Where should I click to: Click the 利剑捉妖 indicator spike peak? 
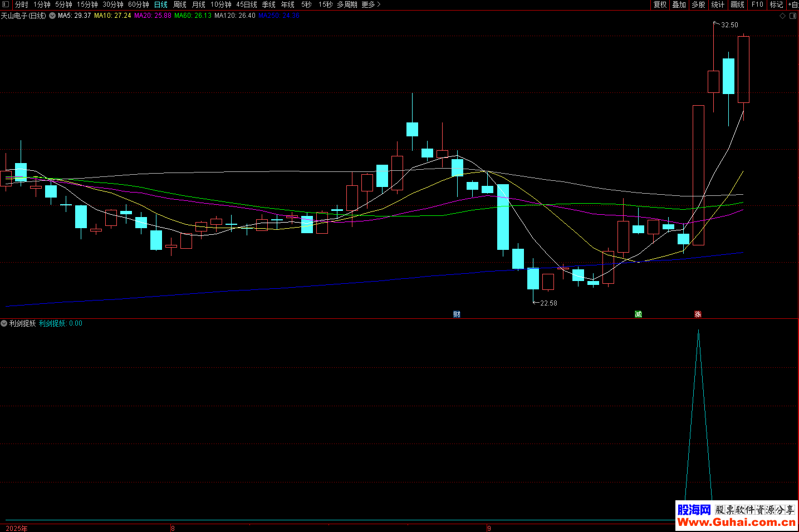(x=698, y=331)
